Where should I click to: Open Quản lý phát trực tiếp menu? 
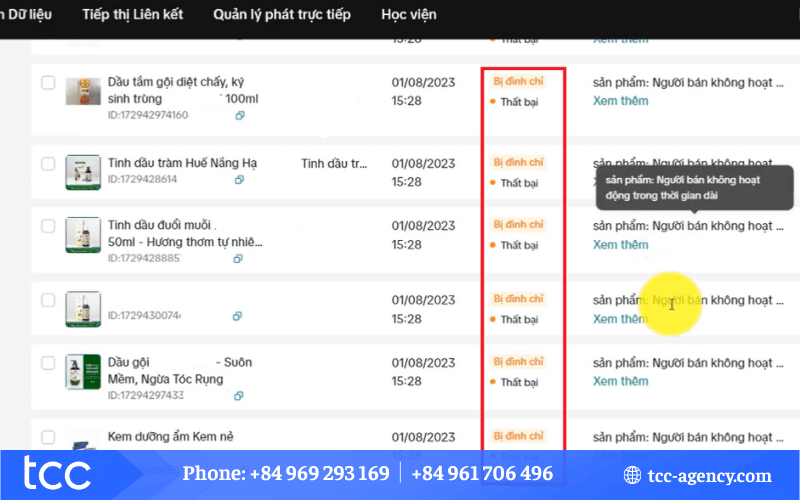point(282,14)
